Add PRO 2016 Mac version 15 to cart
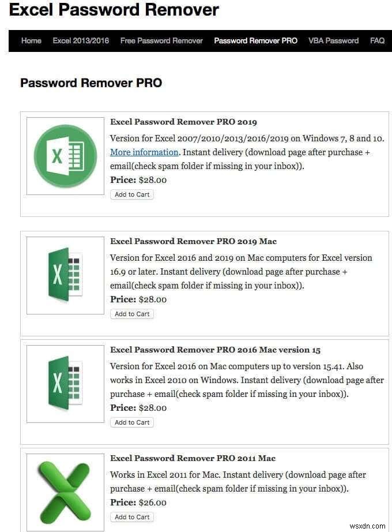Screen dimensions: 392x532 coord(132,422)
